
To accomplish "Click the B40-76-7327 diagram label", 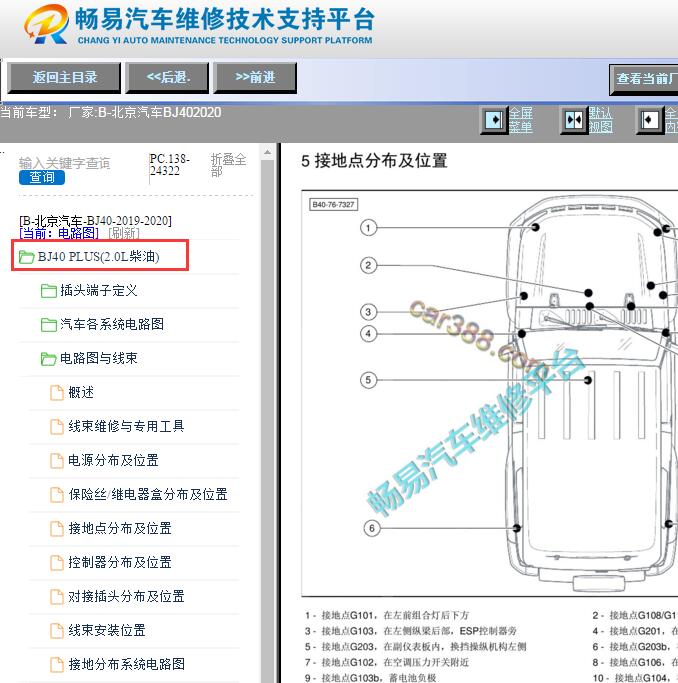I will pyautogui.click(x=334, y=204).
